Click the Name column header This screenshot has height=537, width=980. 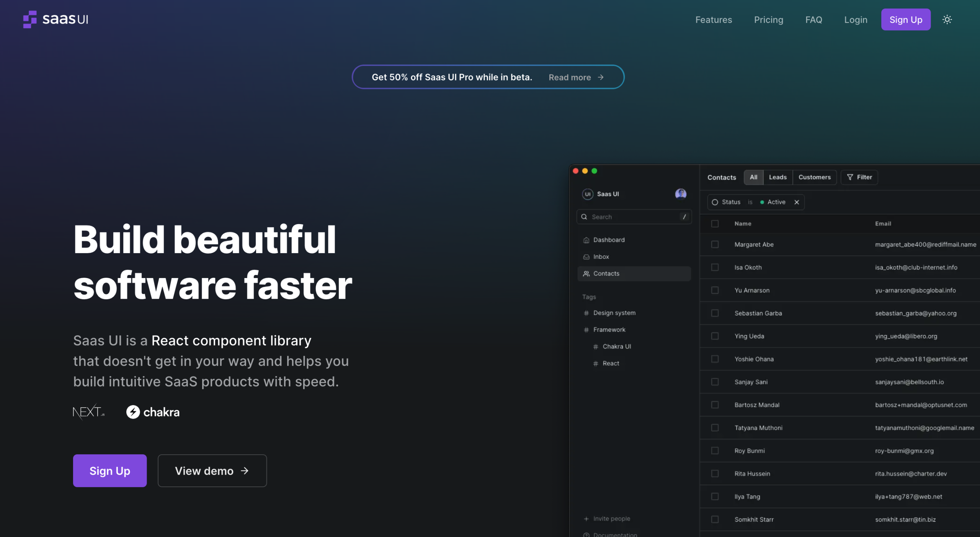click(x=743, y=224)
